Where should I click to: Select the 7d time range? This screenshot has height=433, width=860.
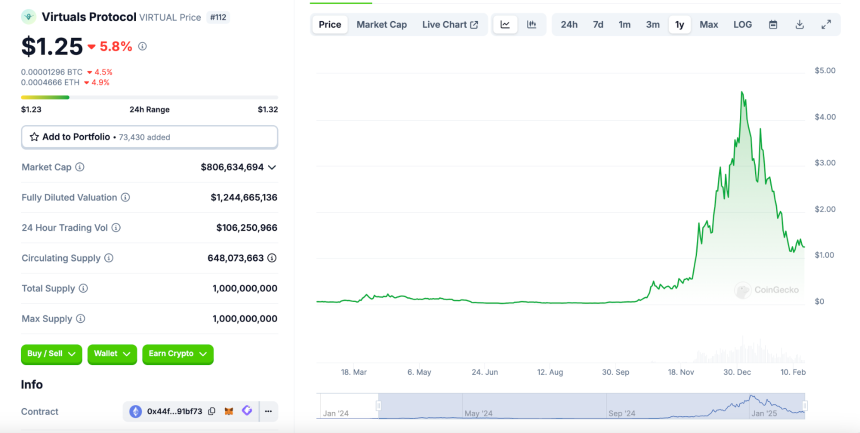click(x=598, y=25)
